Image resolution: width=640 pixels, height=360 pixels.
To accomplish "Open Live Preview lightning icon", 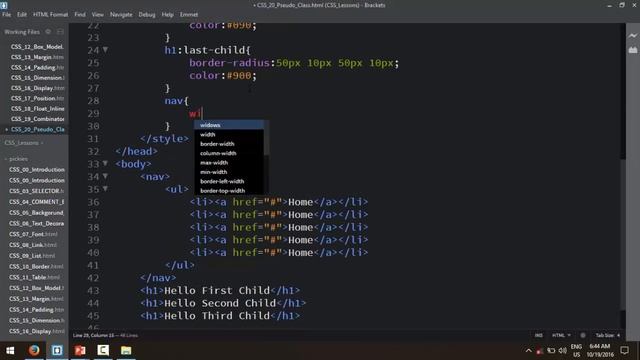I will [633, 36].
